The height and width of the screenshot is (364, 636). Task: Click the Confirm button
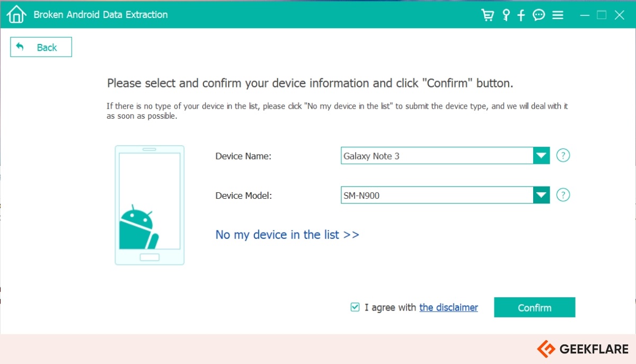pyautogui.click(x=534, y=307)
